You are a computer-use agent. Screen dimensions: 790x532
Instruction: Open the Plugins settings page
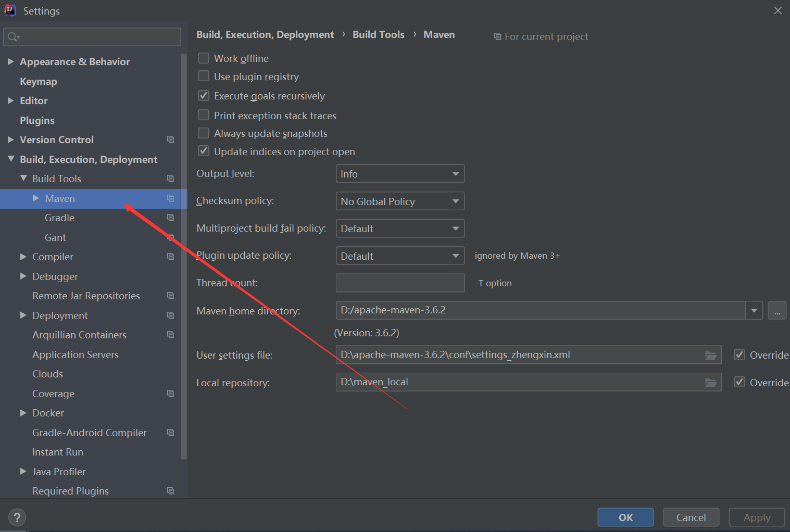(x=37, y=120)
